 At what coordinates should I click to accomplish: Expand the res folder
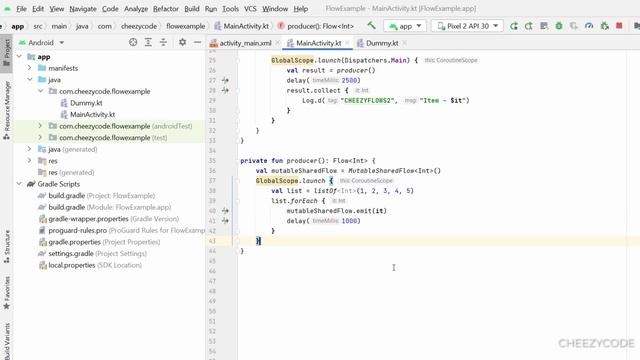tap(30, 160)
